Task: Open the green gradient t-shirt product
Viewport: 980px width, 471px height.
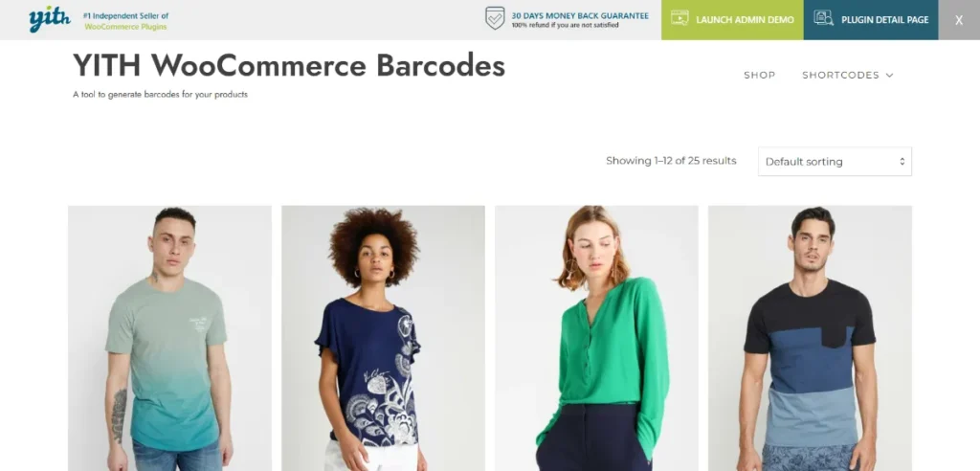Action: [x=170, y=338]
